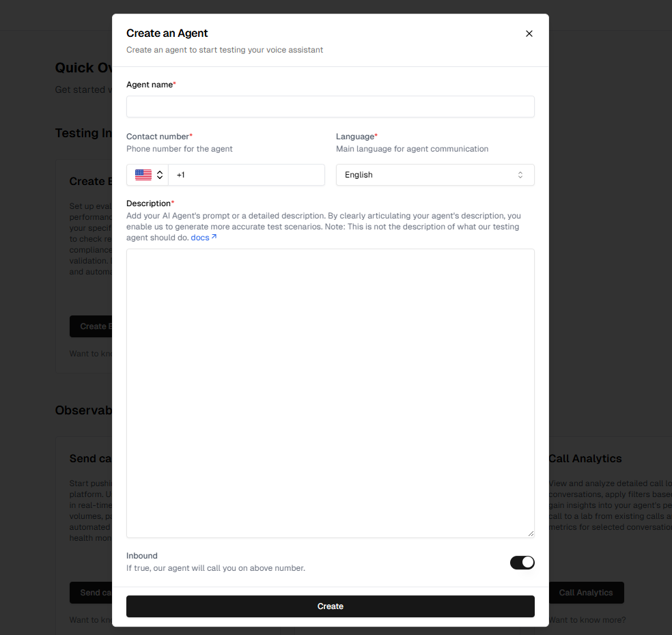Click the external link arrow beside docs
Screen dimensions: 672x635
[214, 237]
